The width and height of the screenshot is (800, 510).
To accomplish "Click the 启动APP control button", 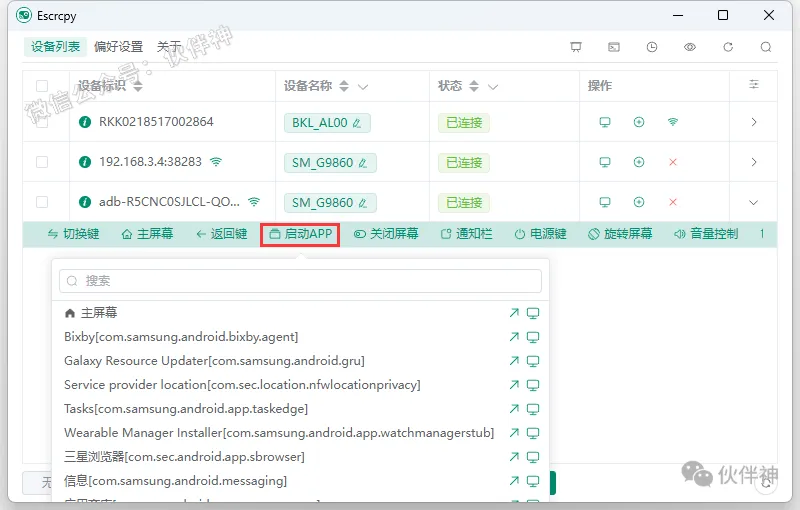I will tap(301, 234).
